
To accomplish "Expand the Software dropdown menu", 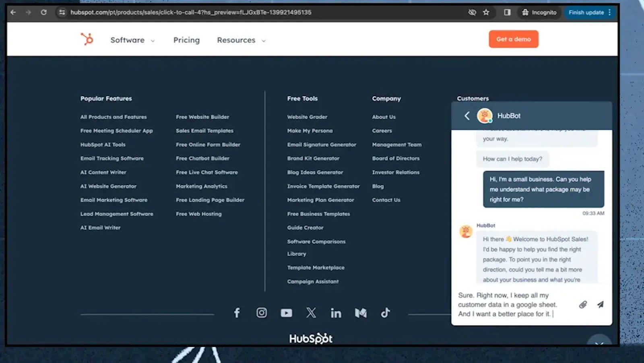I will [x=132, y=40].
